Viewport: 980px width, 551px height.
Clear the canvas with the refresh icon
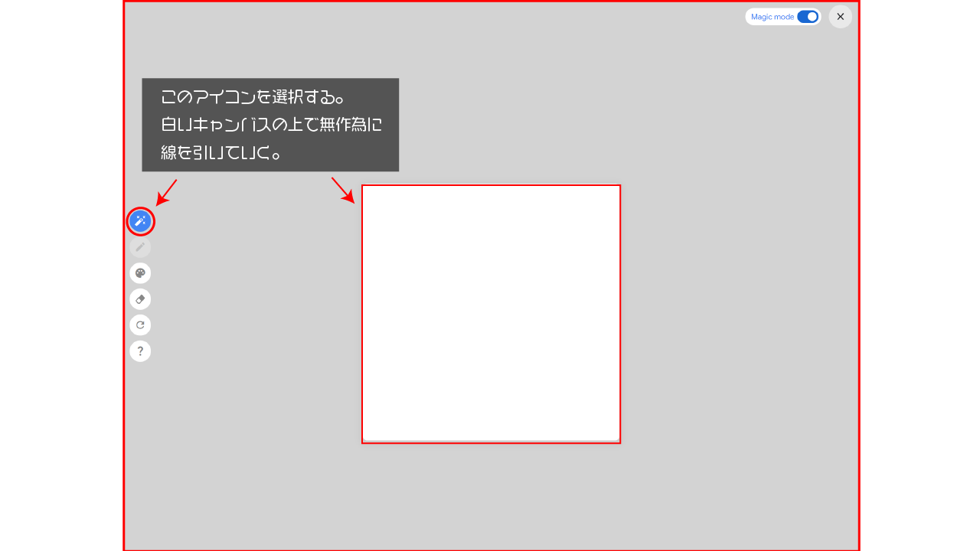tap(140, 325)
